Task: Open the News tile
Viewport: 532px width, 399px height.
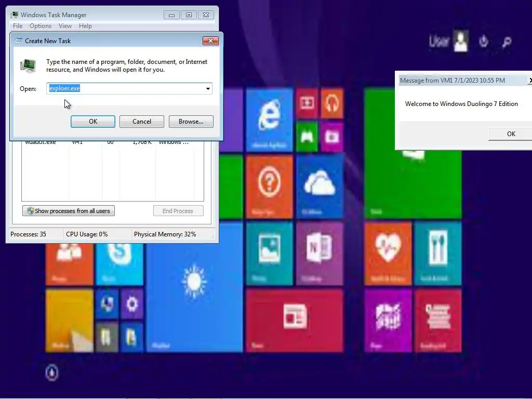Action: pyautogui.click(x=295, y=321)
